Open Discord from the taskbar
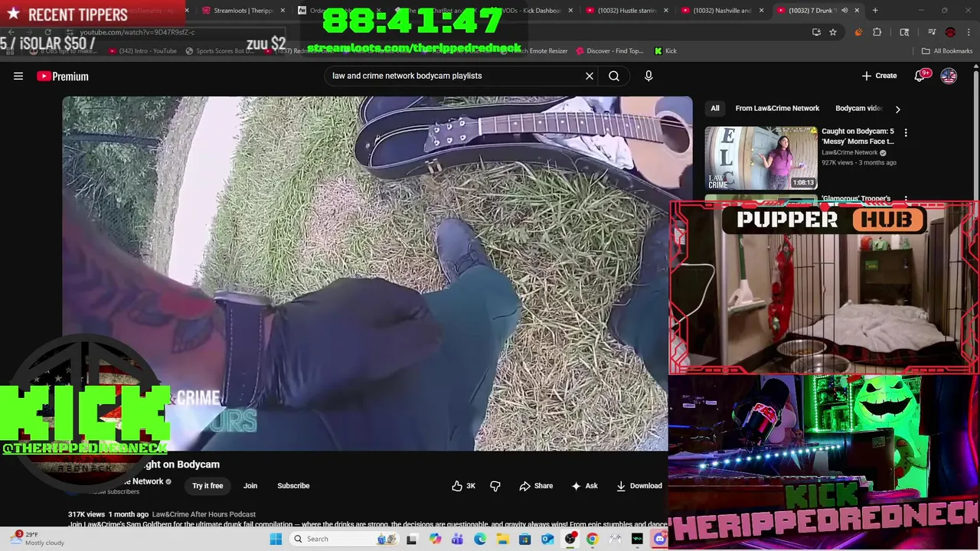This screenshot has height=551, width=980. [660, 539]
